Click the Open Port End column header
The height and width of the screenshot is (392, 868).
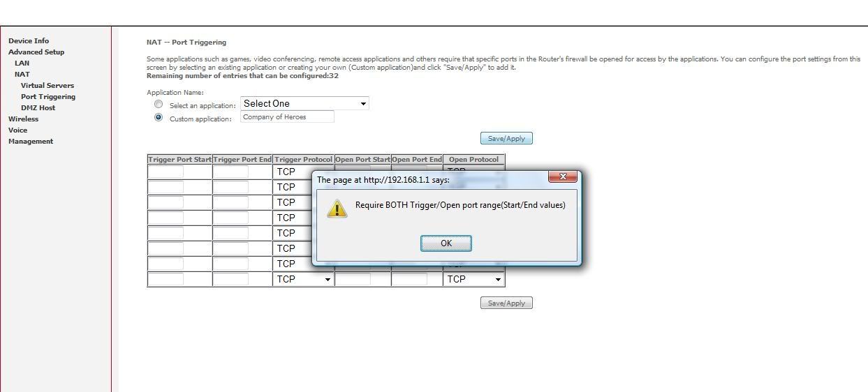417,160
